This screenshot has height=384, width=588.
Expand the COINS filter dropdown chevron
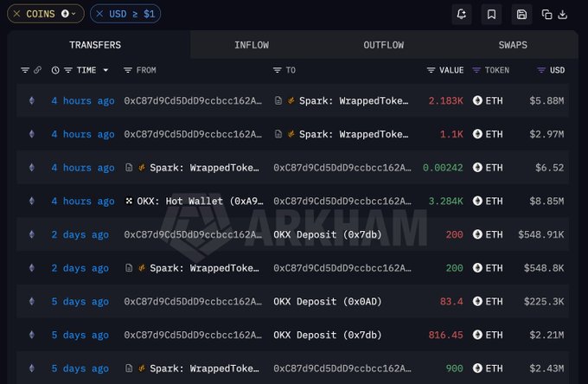(x=73, y=14)
